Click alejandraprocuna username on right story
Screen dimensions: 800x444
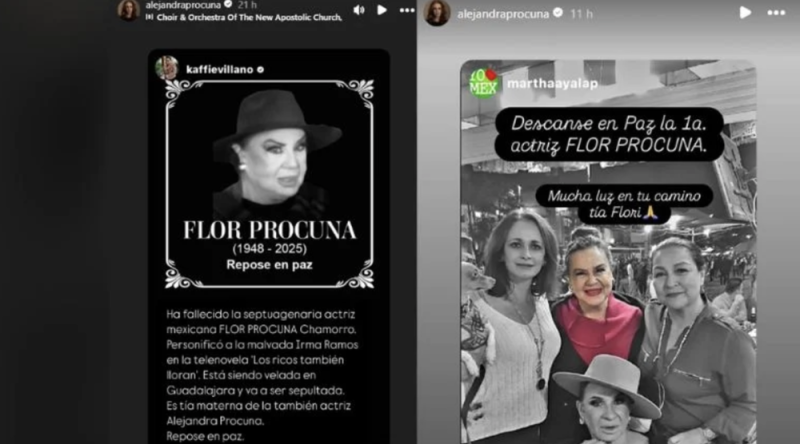[x=503, y=14]
